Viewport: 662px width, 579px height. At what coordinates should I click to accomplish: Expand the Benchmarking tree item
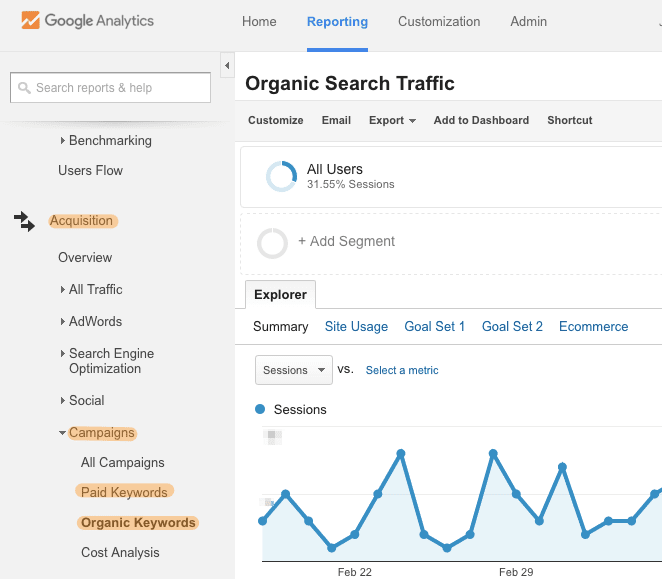(x=63, y=141)
